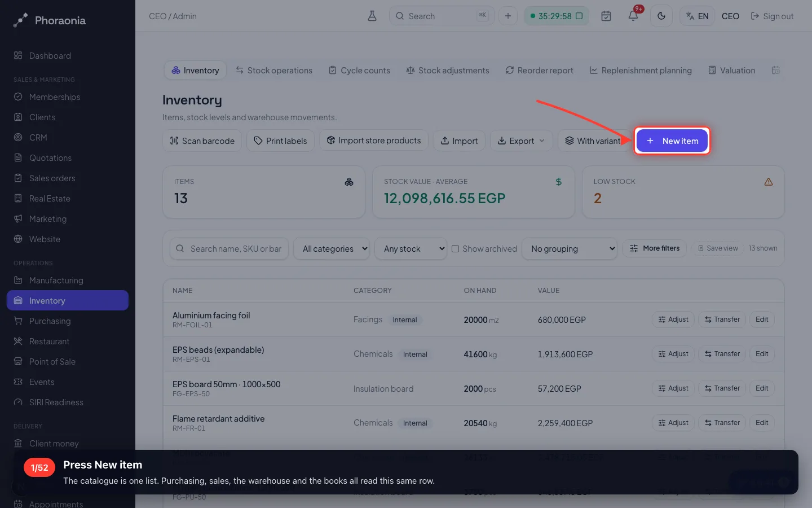Image resolution: width=812 pixels, height=508 pixels.
Task: Switch to Stock operations tab
Action: click(274, 70)
